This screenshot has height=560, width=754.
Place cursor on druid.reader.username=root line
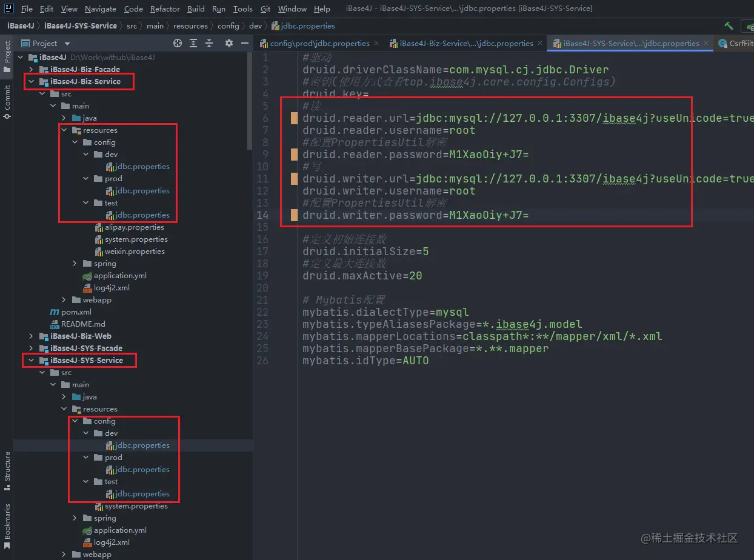click(389, 130)
